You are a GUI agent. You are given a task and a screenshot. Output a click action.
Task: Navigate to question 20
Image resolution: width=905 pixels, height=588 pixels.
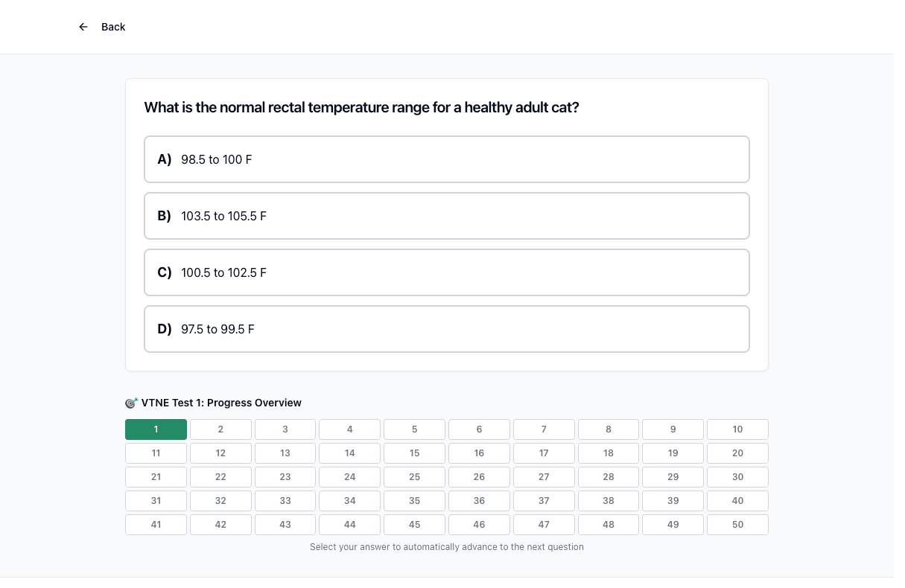click(x=737, y=453)
